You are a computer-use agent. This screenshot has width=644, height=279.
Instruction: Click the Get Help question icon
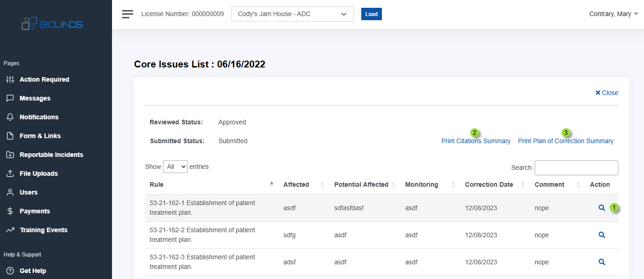click(x=10, y=271)
